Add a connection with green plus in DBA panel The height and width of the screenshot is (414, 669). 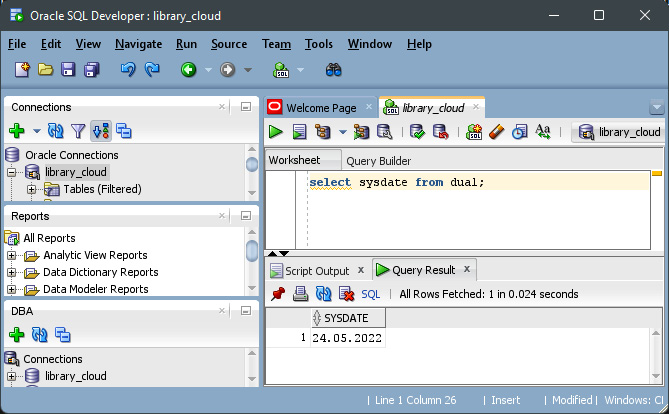17,335
